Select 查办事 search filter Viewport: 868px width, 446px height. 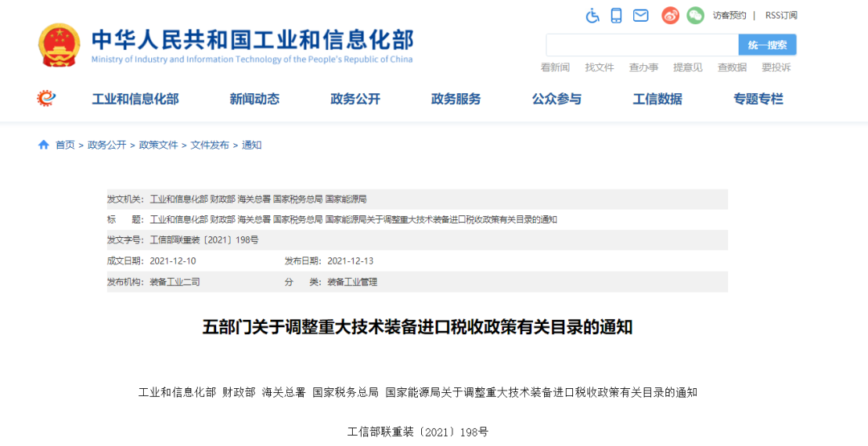tap(644, 68)
